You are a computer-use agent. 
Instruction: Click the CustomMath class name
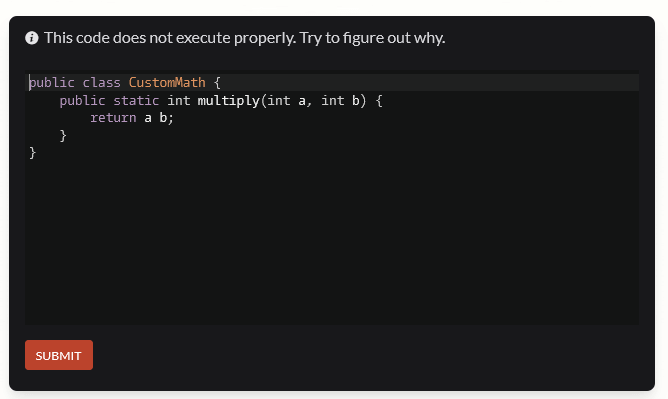point(167,82)
